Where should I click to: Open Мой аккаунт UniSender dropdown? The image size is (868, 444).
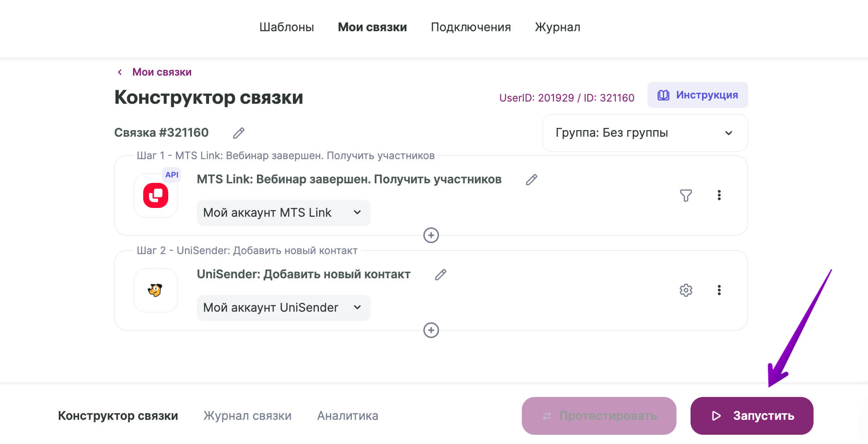point(283,308)
